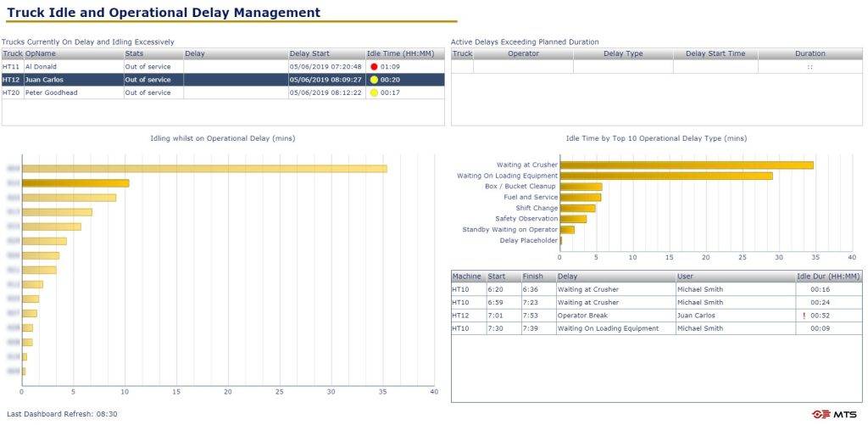Click the Machine column header

(x=468, y=276)
